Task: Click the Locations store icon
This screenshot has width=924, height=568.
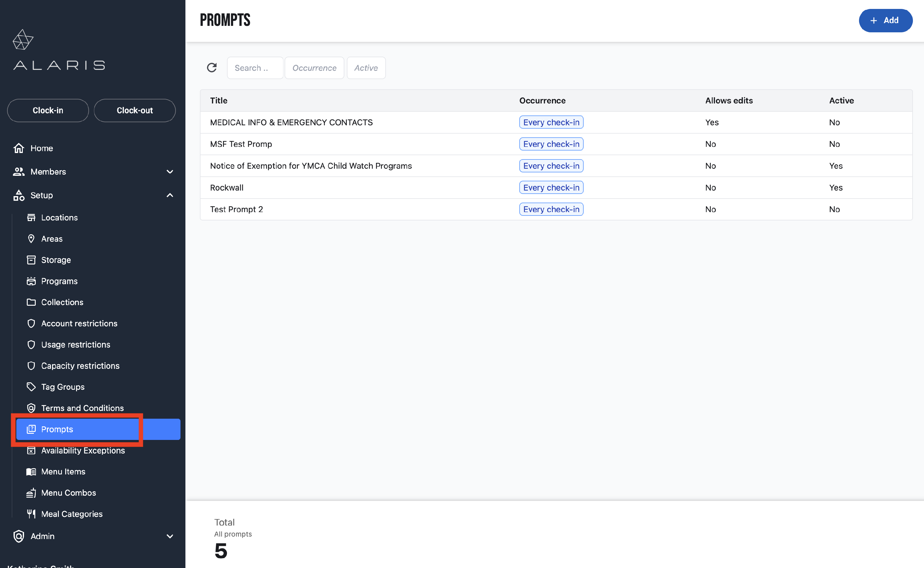Action: click(x=31, y=218)
